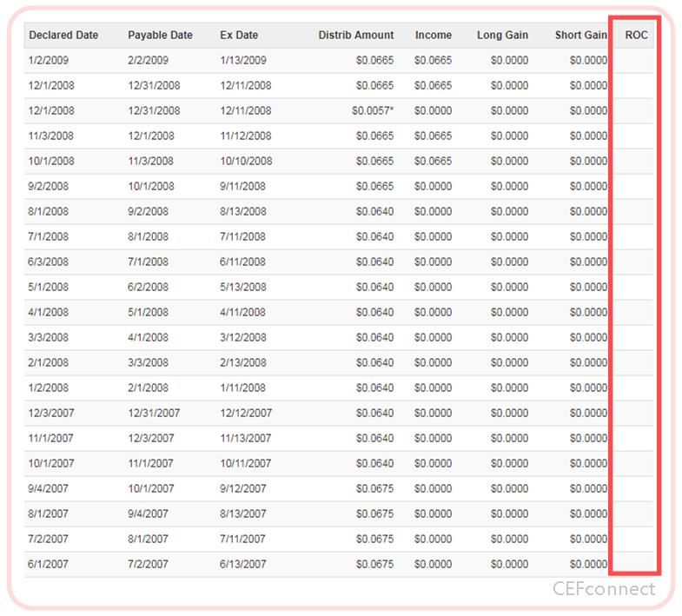Viewport: 682px width, 616px height.
Task: Select ex date 1/13/2009
Action: tap(242, 61)
